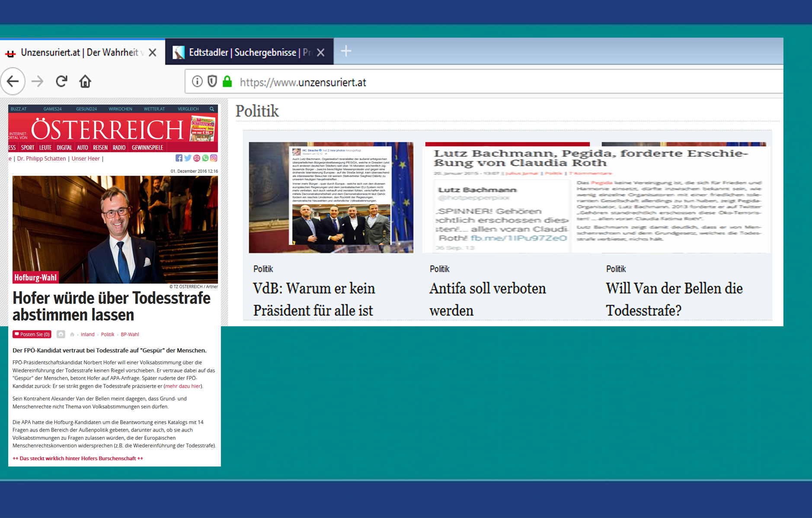The height and width of the screenshot is (518, 812).
Task: Open the SPORT section in navigation
Action: click(x=28, y=148)
